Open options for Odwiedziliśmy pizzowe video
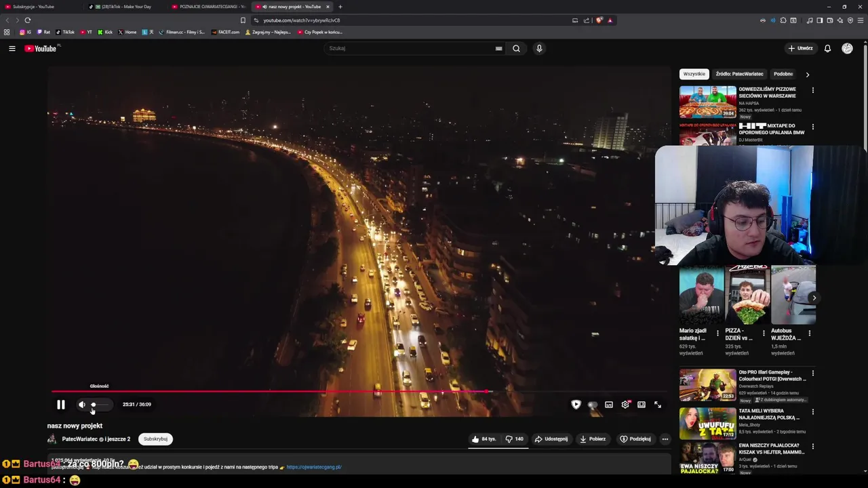Image resolution: width=868 pixels, height=488 pixels. coord(813,89)
